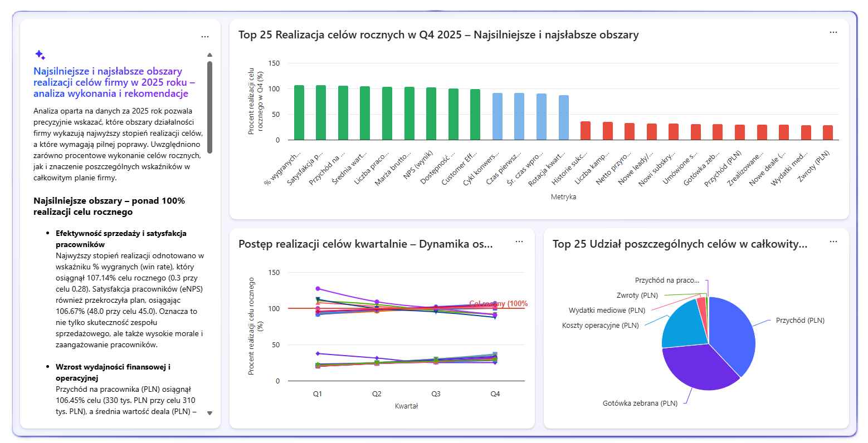This screenshot has width=868, height=443.
Task: Open more options for the Top 25 Realizacja bar chart
Action: [833, 32]
